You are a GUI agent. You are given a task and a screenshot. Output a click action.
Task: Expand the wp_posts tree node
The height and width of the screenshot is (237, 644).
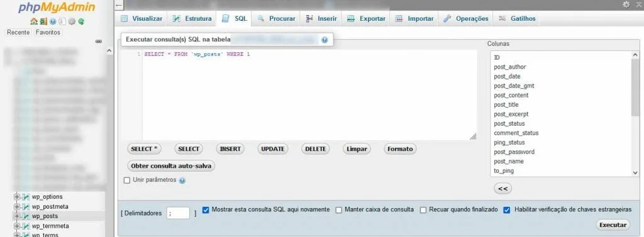(x=17, y=216)
